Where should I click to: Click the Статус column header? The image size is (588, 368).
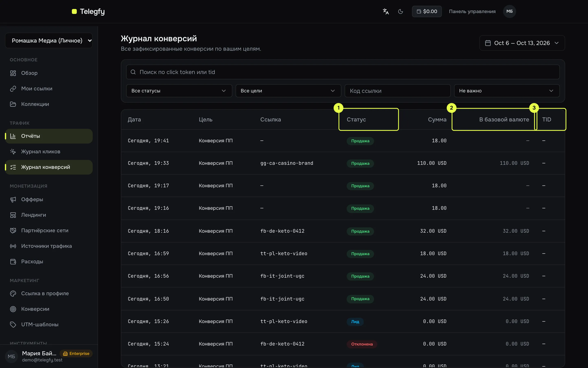356,120
